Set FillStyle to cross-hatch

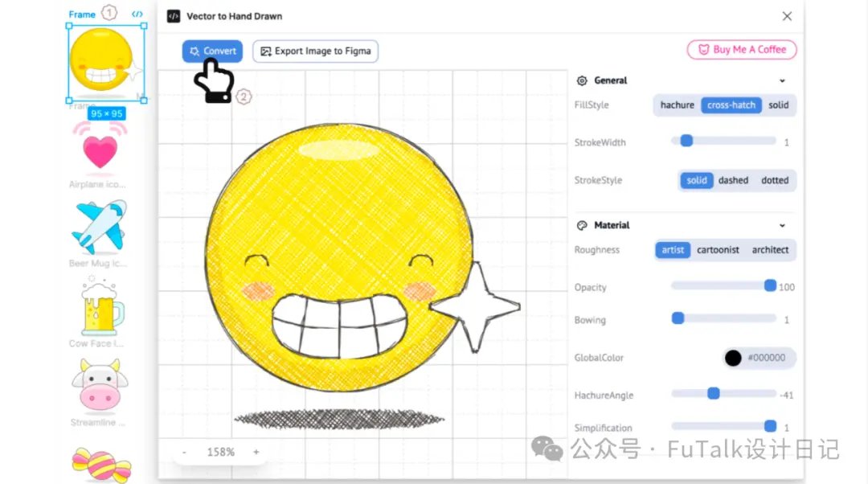click(731, 105)
